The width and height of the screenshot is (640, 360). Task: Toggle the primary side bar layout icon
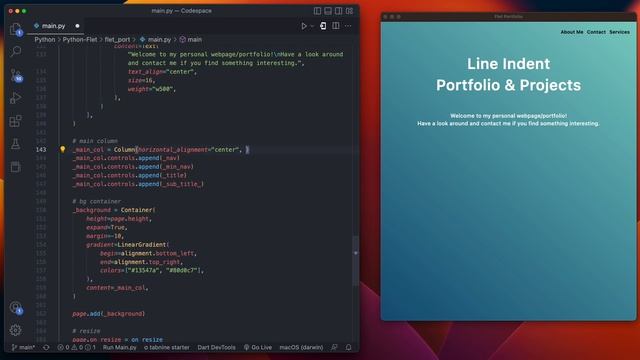[317, 11]
